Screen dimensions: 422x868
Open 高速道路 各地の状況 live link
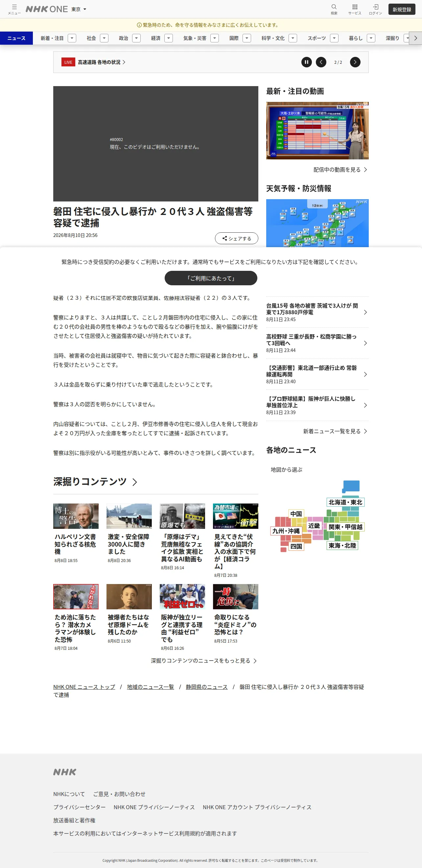click(102, 62)
